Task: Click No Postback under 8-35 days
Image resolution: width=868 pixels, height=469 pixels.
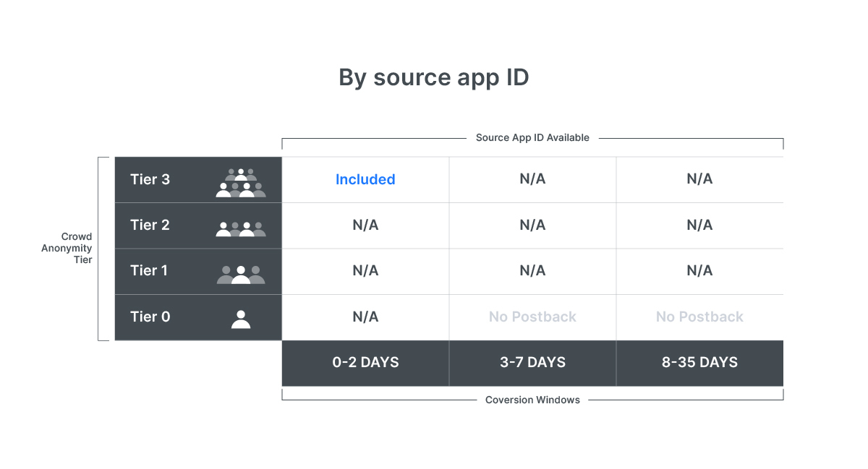Action: click(x=699, y=317)
